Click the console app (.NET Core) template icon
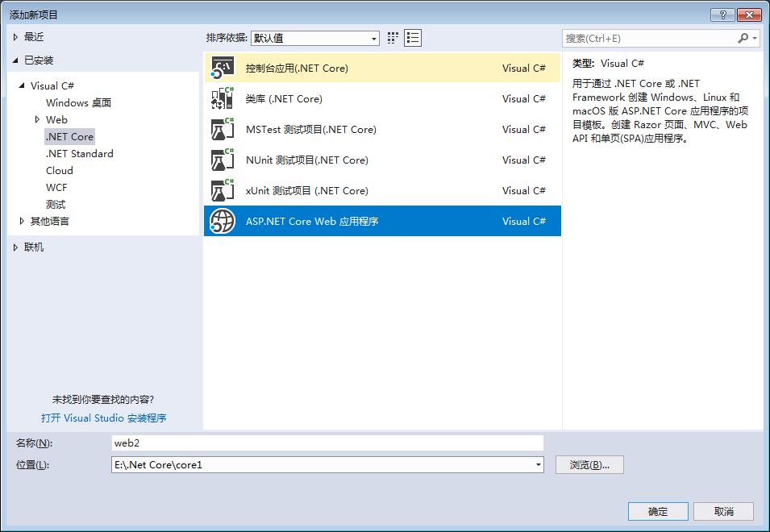 click(x=223, y=68)
